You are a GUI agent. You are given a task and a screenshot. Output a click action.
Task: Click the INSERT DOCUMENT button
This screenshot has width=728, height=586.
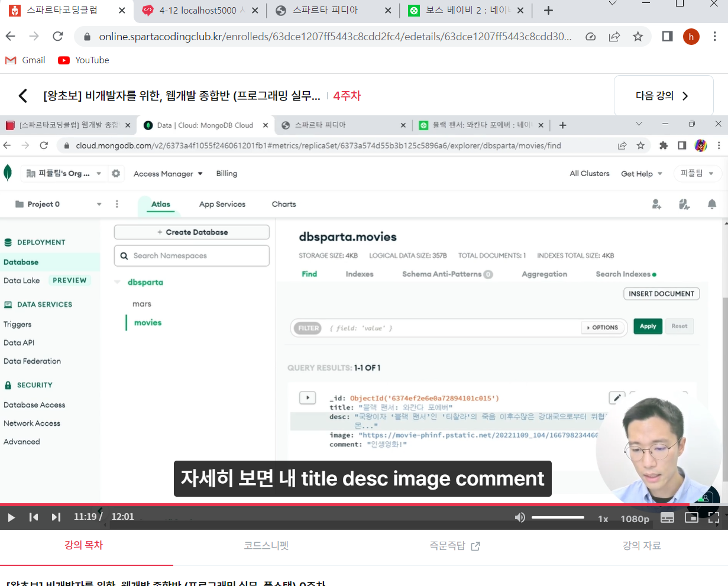pyautogui.click(x=661, y=294)
